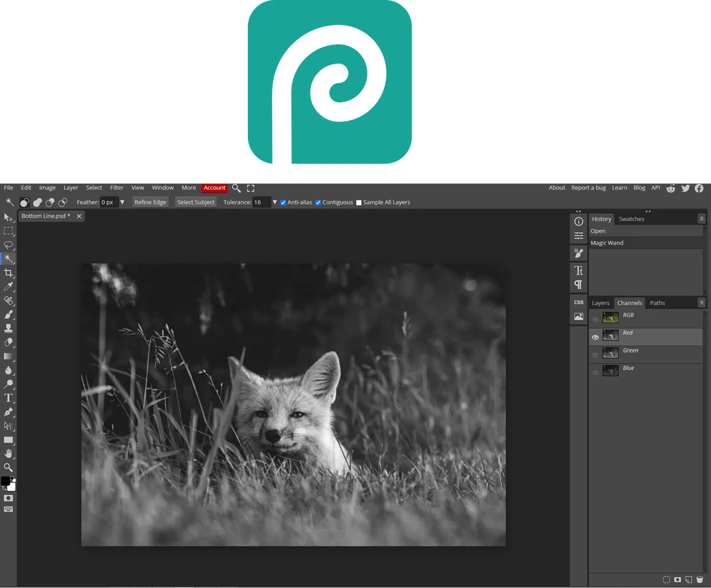Select the Gradient tool

9,356
